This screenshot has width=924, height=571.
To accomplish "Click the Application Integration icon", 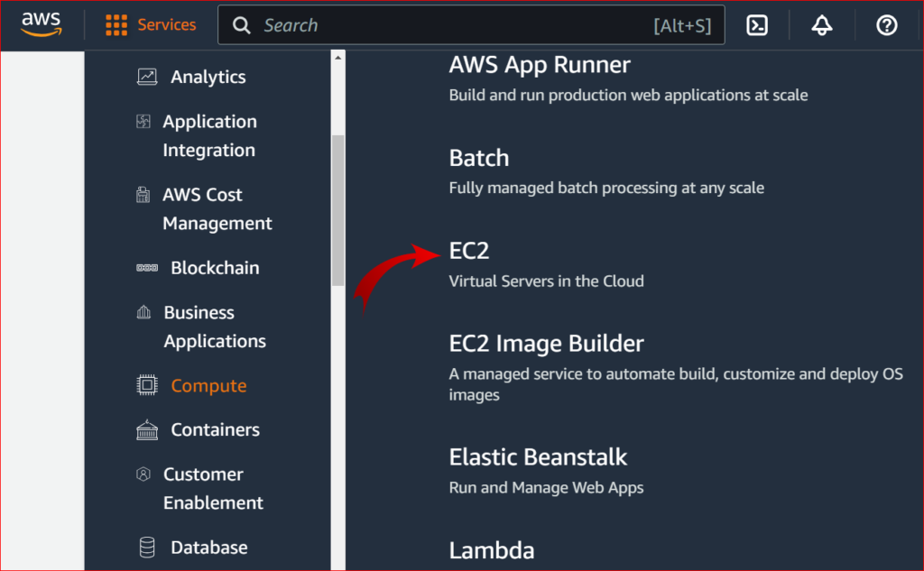I will point(143,122).
